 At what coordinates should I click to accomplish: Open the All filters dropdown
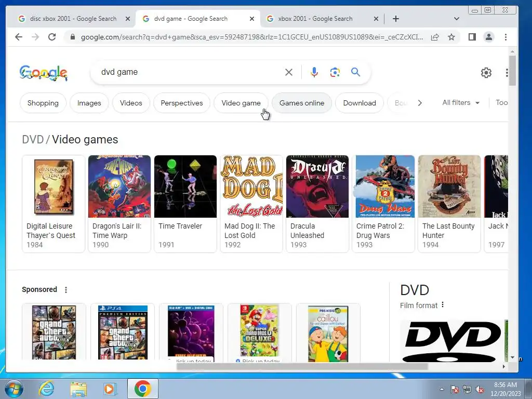click(461, 103)
